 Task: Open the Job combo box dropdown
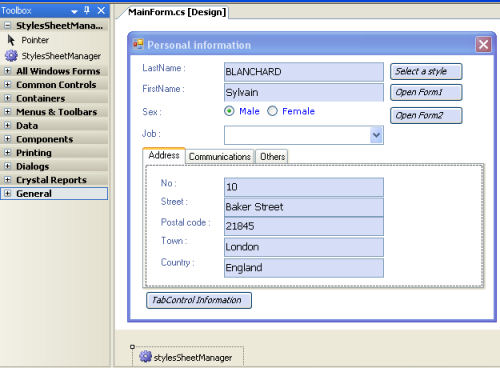pyautogui.click(x=376, y=135)
